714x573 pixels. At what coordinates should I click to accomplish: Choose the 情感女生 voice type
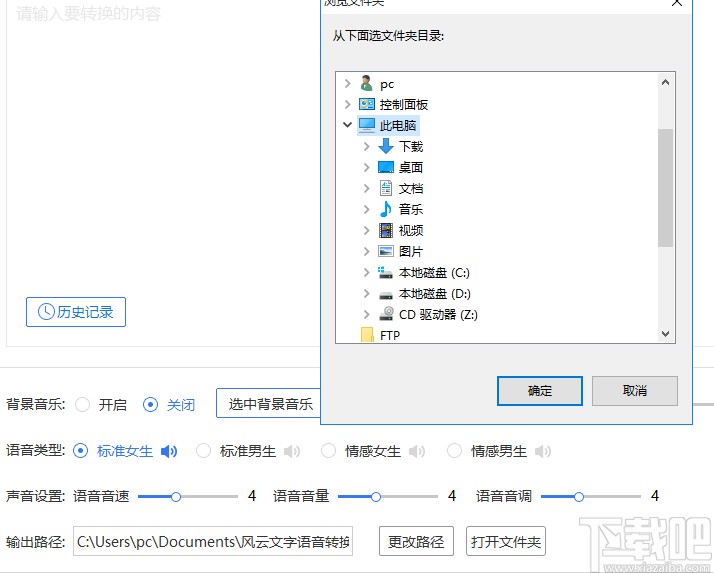pos(328,451)
